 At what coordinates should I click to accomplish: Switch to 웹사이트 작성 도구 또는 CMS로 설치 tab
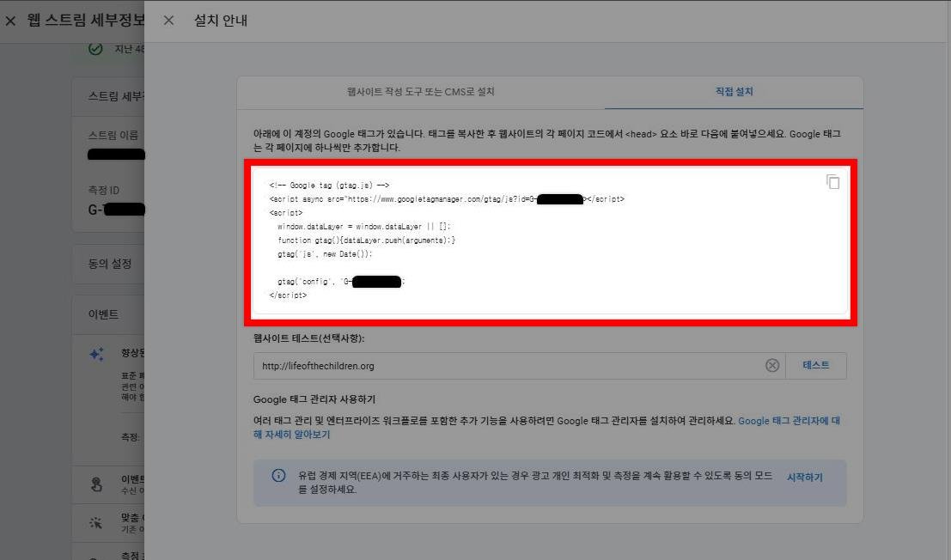[420, 92]
